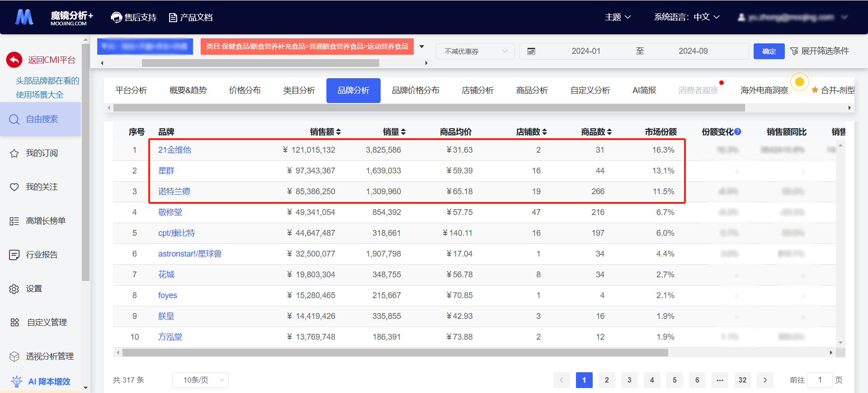This screenshot has width=868, height=393.
Task: Click the end date 2024-09 field
Action: pyautogui.click(x=693, y=51)
